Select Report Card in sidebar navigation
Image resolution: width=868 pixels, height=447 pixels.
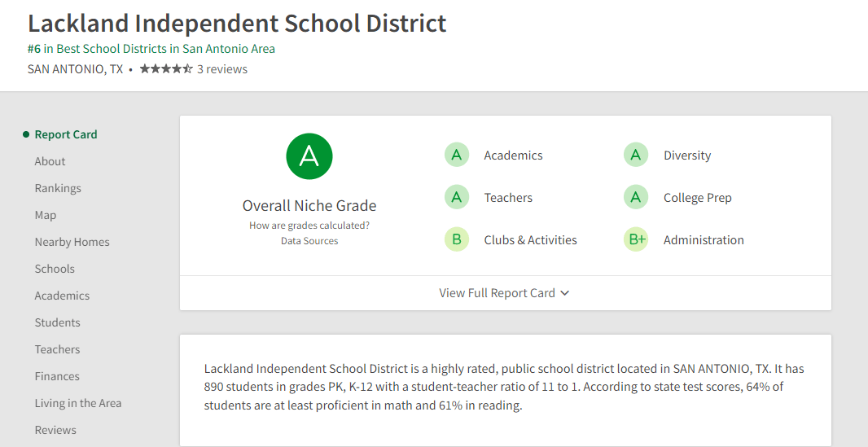click(x=66, y=134)
